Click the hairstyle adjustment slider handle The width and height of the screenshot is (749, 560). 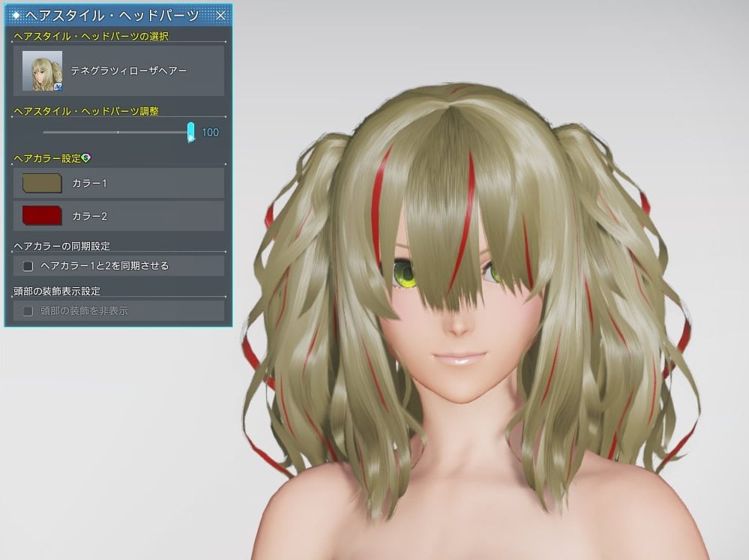190,133
